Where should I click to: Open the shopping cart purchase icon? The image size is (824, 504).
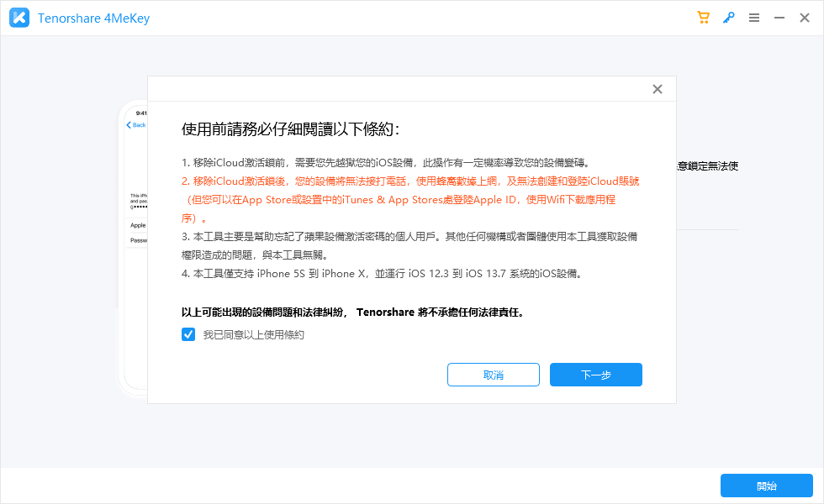(x=703, y=18)
